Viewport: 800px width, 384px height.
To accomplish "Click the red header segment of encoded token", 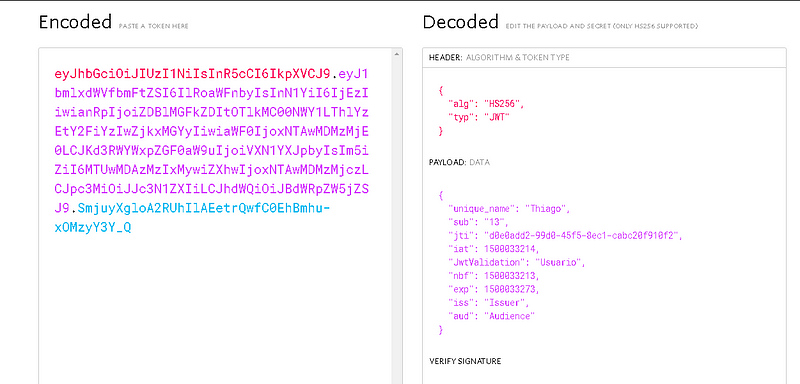I will 193,74.
